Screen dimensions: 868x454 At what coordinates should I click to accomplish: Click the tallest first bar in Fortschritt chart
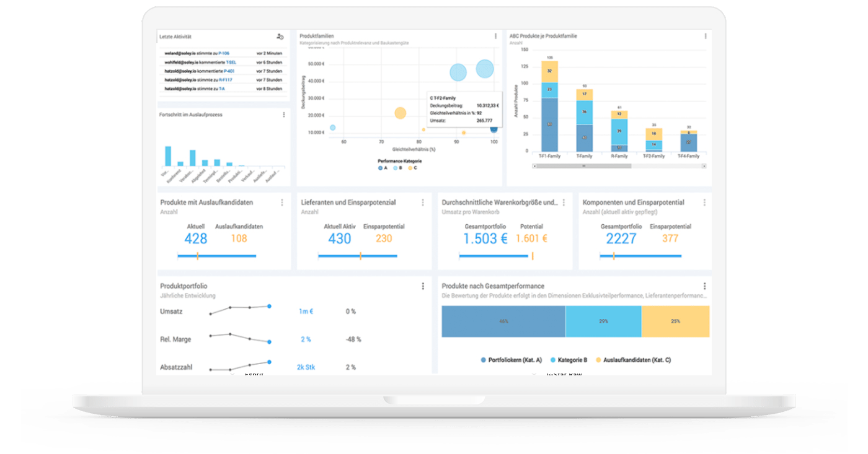click(x=167, y=156)
